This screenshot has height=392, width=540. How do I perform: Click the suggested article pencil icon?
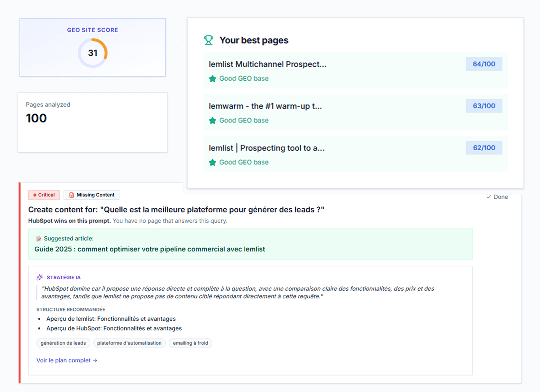click(38, 238)
